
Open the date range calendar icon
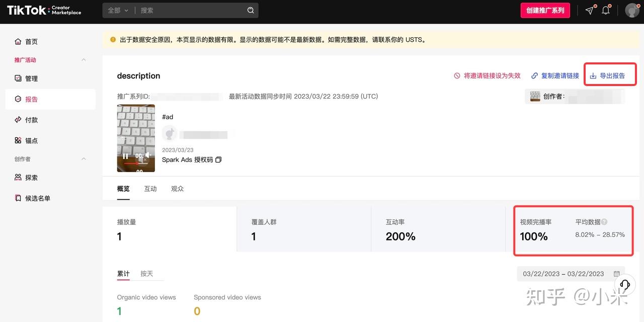(x=617, y=274)
